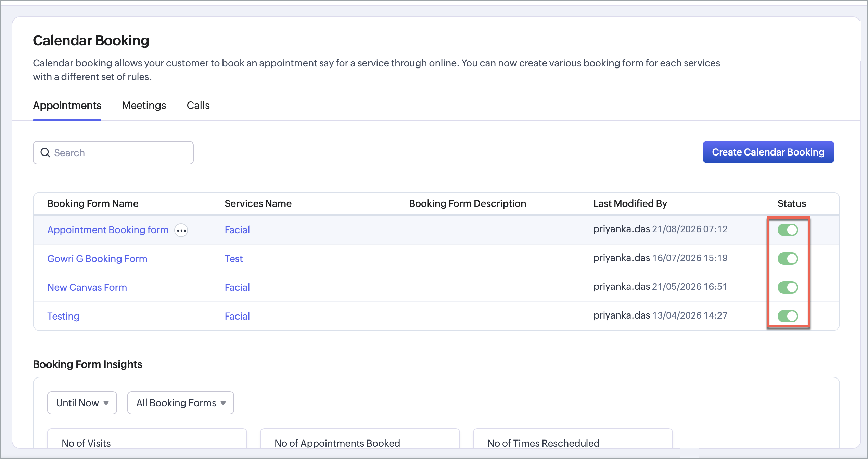
Task: Select the No of Appointments Booked card
Action: tap(360, 438)
